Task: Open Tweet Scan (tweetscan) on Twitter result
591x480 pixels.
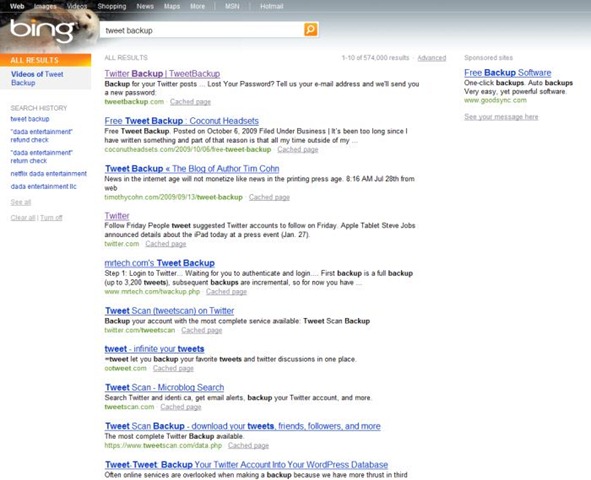Action: (169, 310)
